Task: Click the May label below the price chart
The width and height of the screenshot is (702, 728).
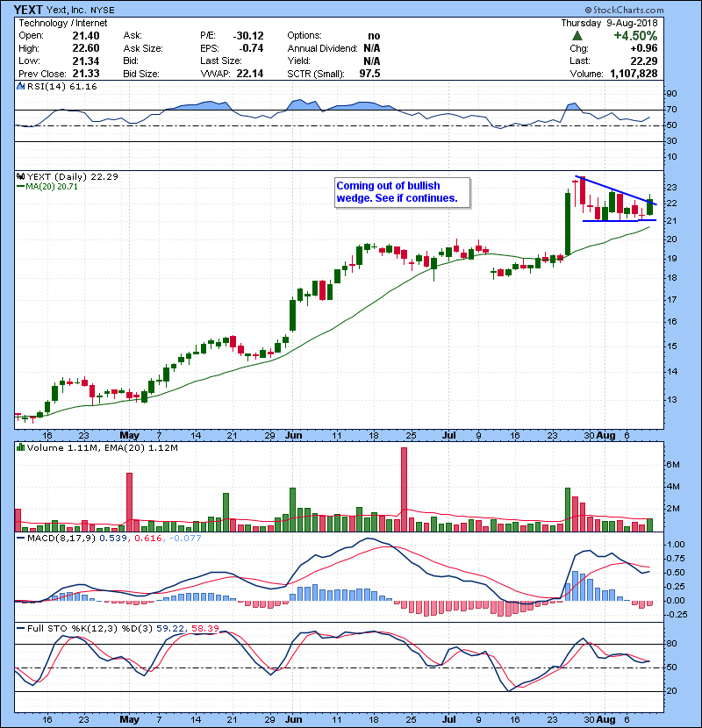Action: coord(129,434)
